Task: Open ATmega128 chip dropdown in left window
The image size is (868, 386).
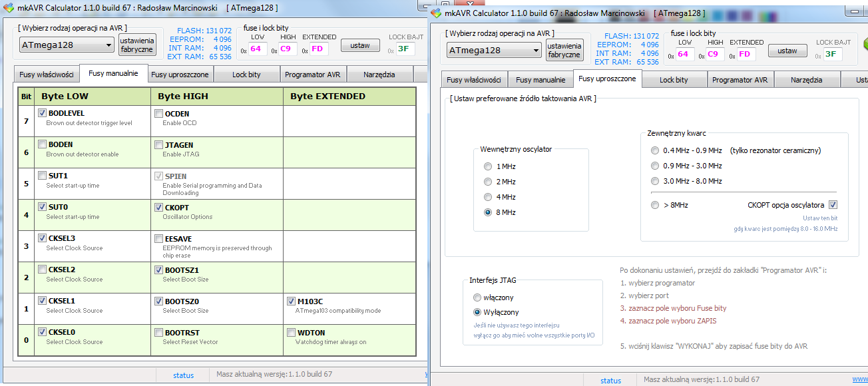Action: (67, 45)
